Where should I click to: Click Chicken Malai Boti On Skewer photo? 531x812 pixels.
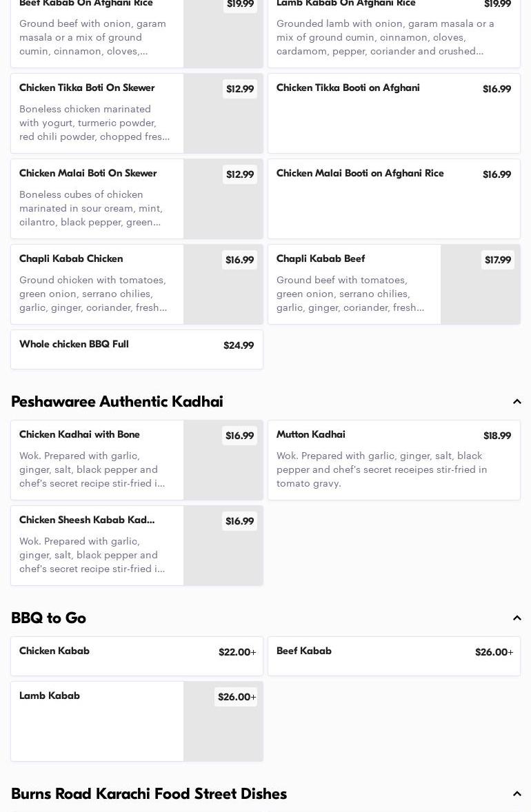click(x=223, y=199)
